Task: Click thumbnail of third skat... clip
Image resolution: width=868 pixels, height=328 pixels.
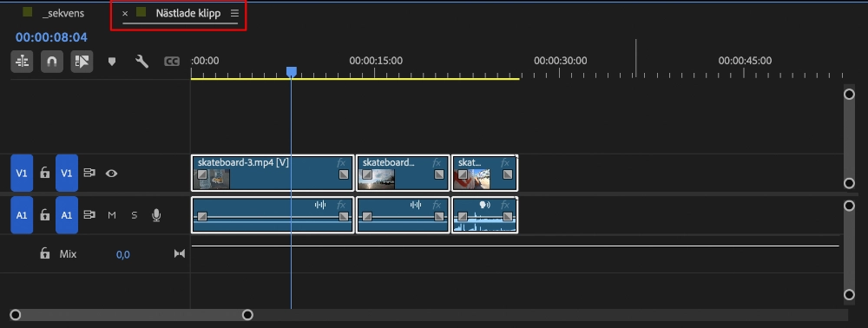Action: tap(472, 180)
